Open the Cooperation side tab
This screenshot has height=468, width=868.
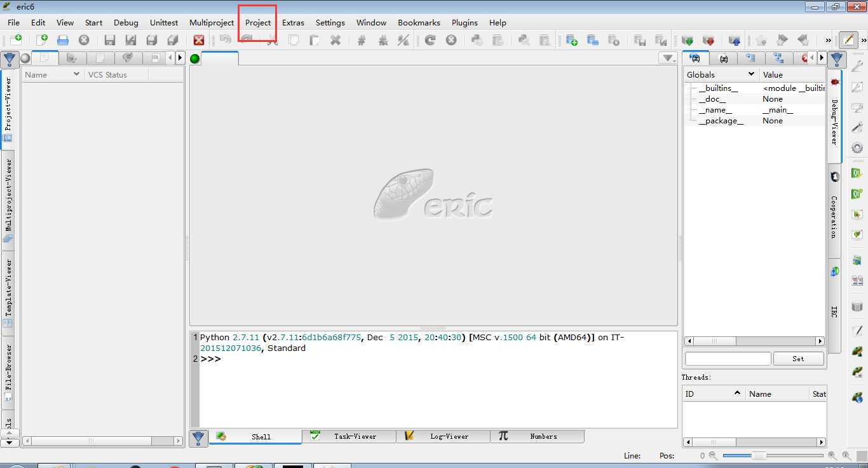[834, 210]
